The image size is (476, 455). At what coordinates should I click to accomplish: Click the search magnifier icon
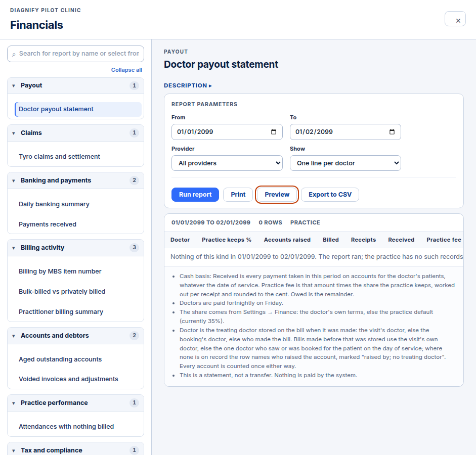click(14, 54)
